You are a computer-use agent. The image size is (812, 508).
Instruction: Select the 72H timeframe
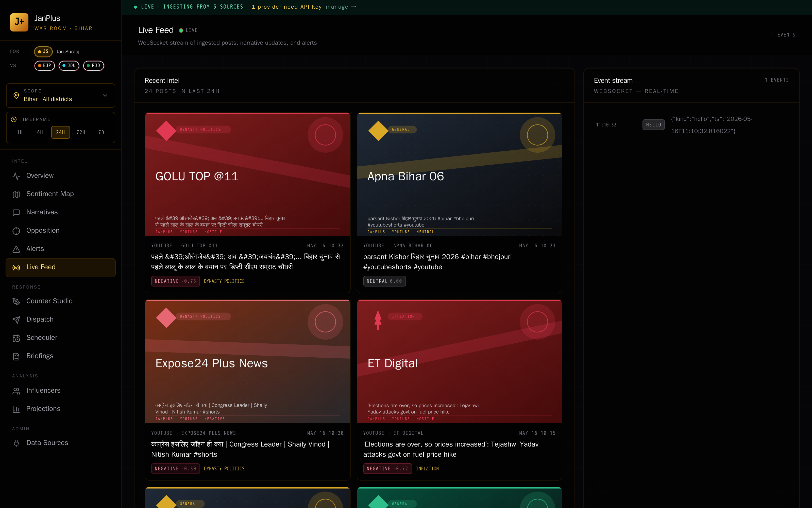pos(81,132)
